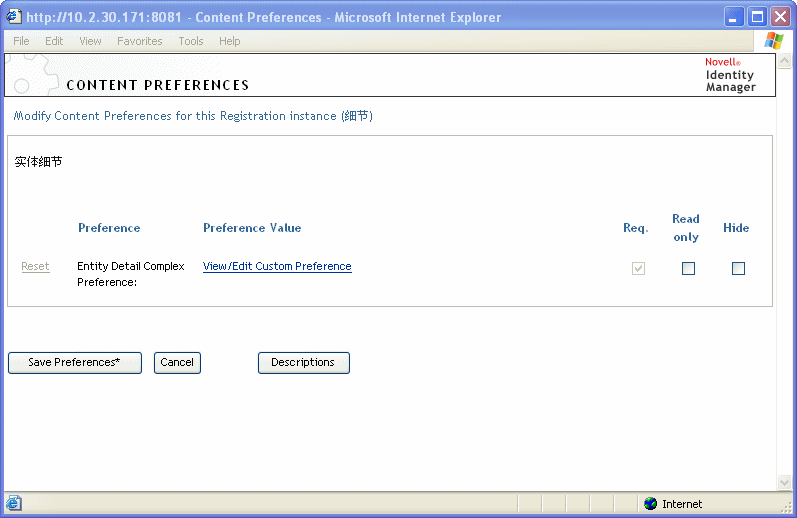The image size is (797, 518).
Task: Click the Req. column header
Action: click(x=636, y=228)
